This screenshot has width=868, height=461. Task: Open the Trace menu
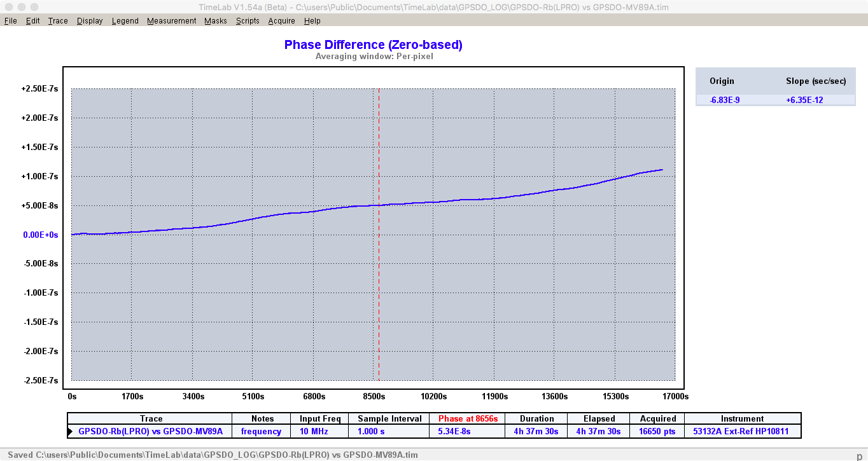coord(58,21)
